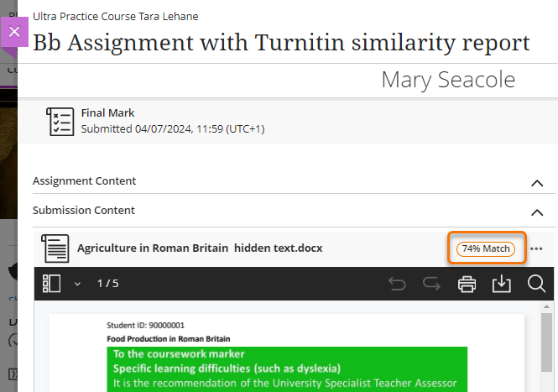558x392 pixels.
Task: Collapse the Assignment Content section
Action: (536, 181)
